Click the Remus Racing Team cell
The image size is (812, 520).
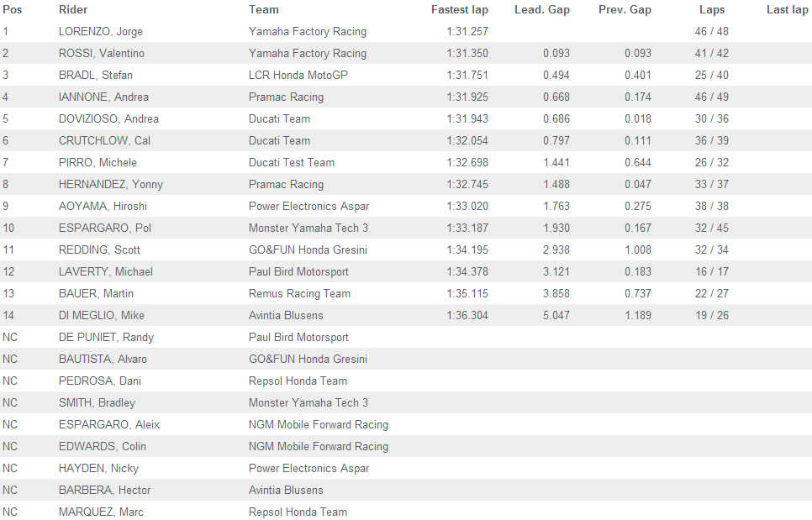tap(299, 294)
